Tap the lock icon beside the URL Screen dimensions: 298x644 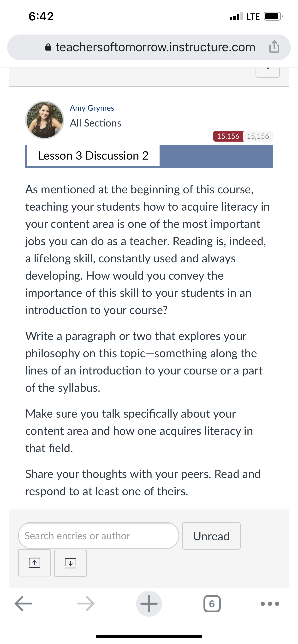(x=48, y=47)
